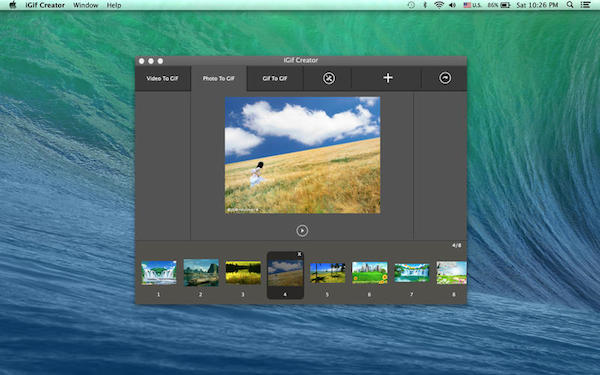
Task: Select thumbnail 6 with city skyline
Action: [x=370, y=272]
